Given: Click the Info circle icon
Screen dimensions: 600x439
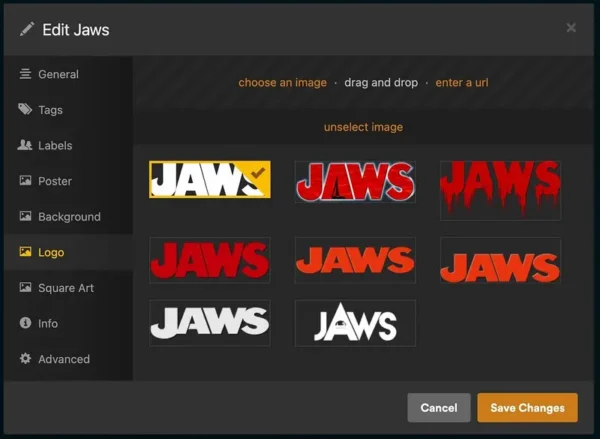Looking at the screenshot, I should pos(25,324).
